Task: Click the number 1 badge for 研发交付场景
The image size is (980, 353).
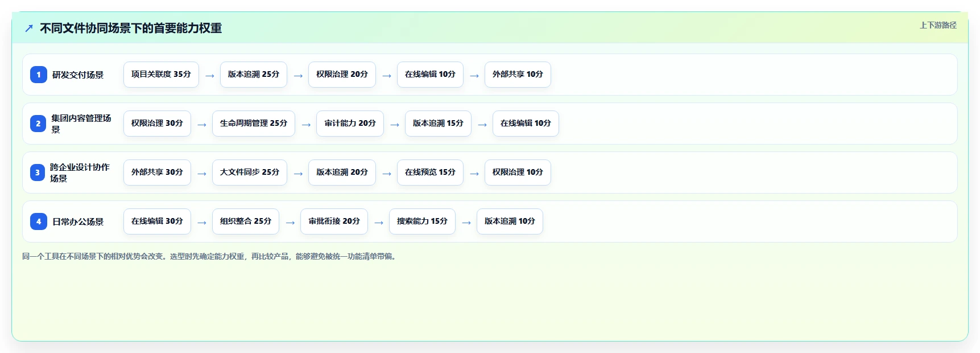Action: coord(38,75)
